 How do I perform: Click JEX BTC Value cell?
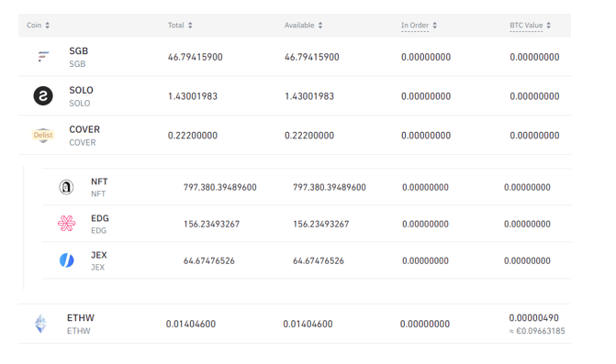[527, 260]
